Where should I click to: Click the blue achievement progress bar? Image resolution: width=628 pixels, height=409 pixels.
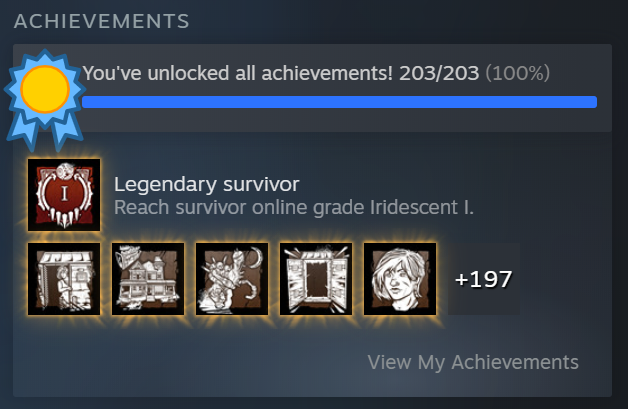click(x=340, y=102)
